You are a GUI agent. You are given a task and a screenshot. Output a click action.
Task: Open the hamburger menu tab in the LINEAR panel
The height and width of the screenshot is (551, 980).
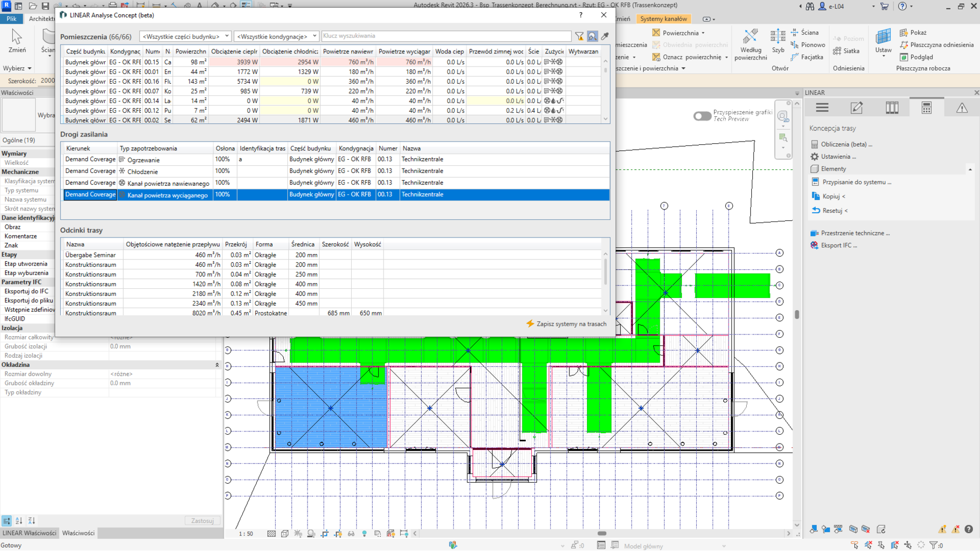[x=822, y=108]
